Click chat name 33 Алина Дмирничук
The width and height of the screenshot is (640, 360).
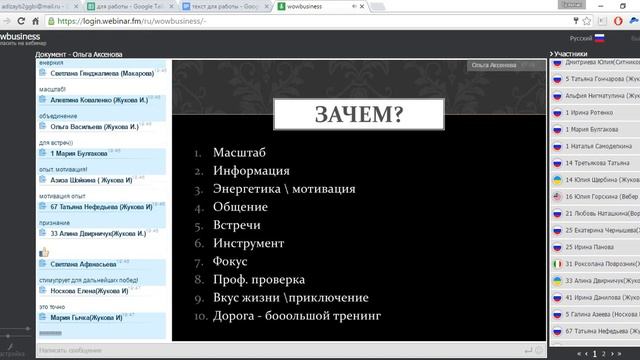pos(98,233)
